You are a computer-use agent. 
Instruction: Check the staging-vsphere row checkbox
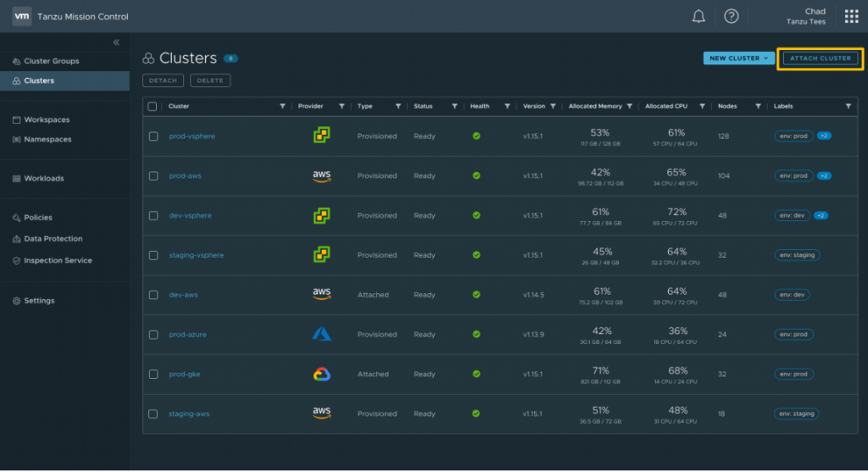tap(153, 255)
